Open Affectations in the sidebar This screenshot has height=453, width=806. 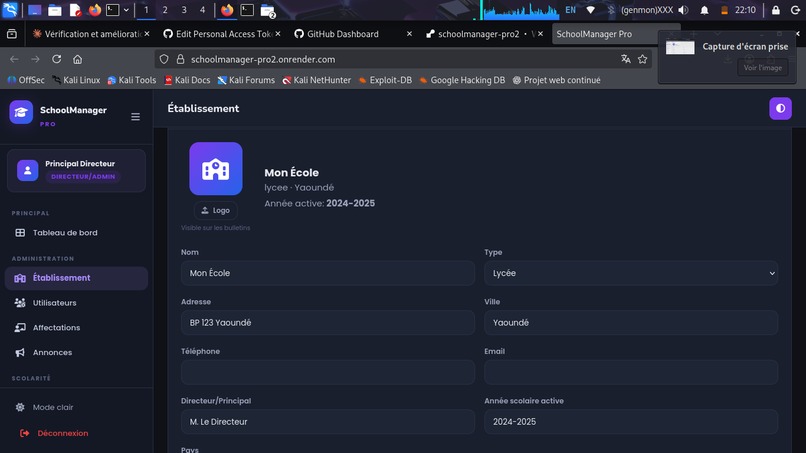[x=76, y=328]
